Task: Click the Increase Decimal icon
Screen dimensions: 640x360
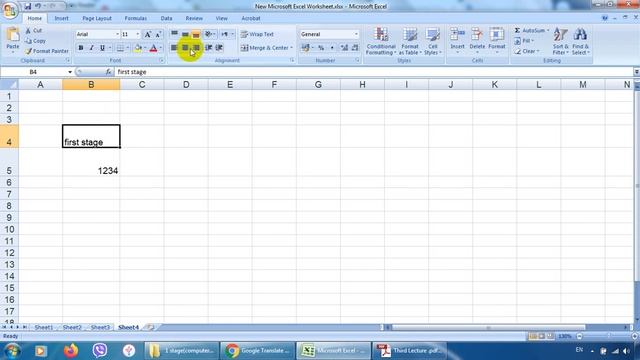Action: [344, 48]
